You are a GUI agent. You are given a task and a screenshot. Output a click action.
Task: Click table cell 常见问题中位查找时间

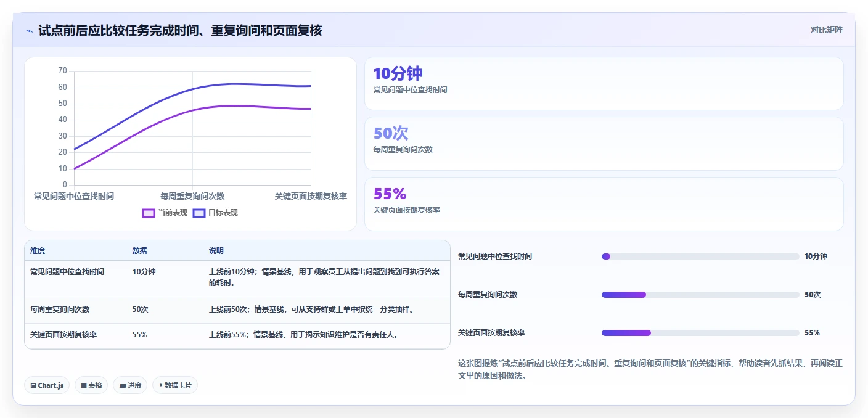point(67,272)
